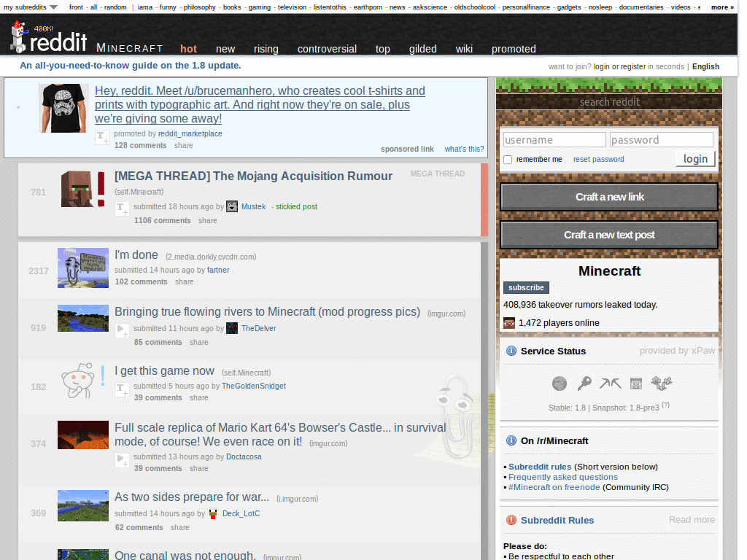The image size is (747, 560).
Task: Click Read more beside Subreddit Rules
Action: click(692, 519)
